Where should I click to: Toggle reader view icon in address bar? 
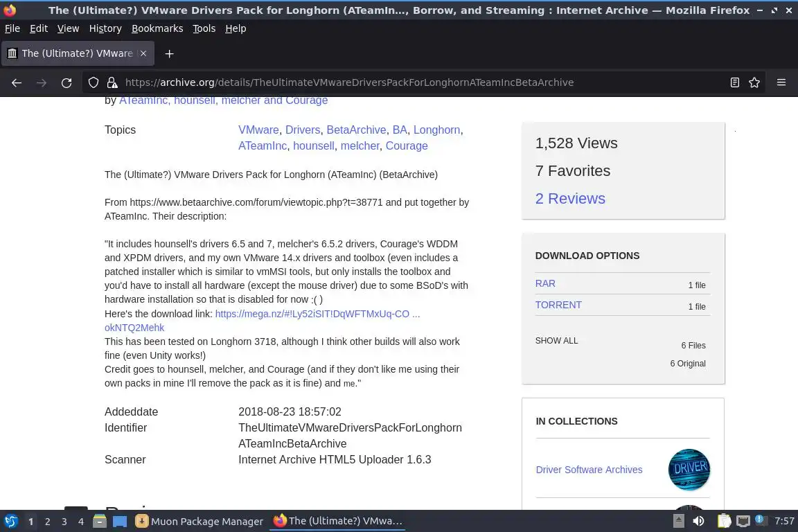[734, 82]
